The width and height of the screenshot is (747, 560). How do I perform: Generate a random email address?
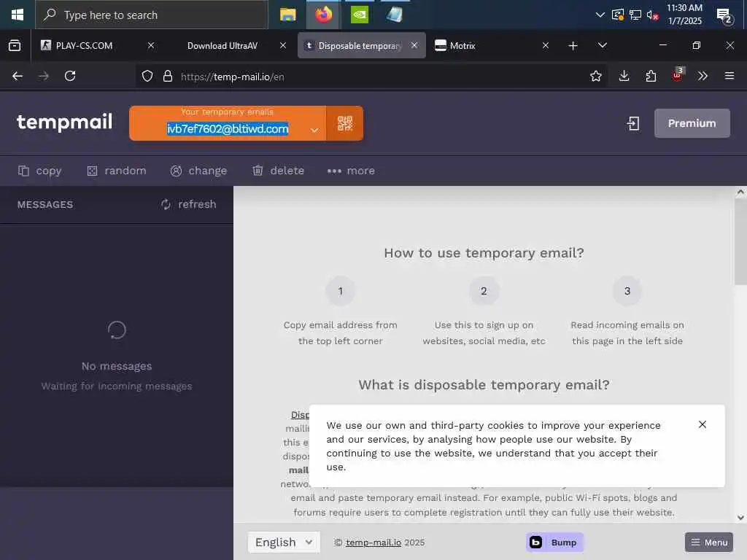(117, 171)
